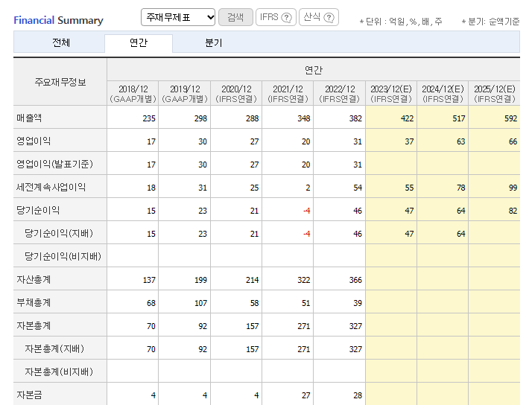The image size is (532, 405).
Task: Click the estimated 영업이익 value 37
Action: coord(409,141)
